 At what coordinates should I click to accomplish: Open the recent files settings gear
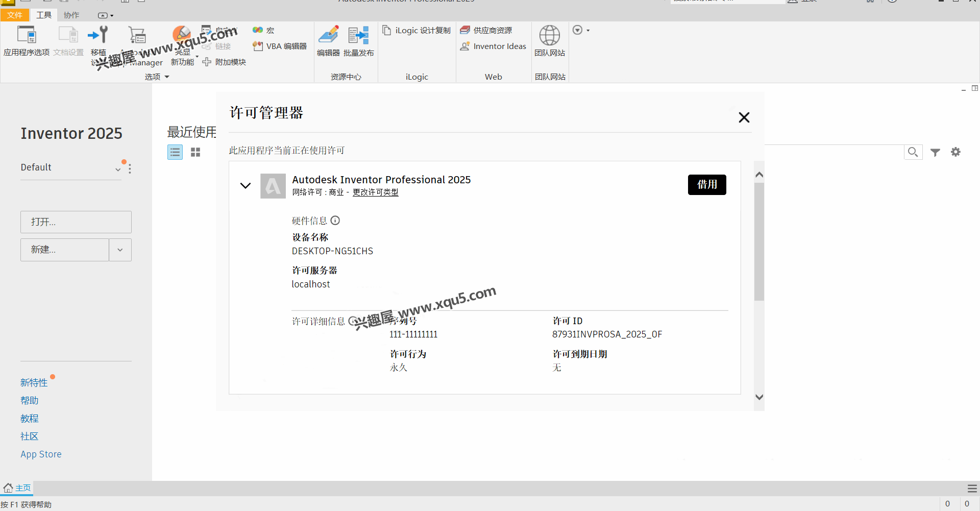955,152
